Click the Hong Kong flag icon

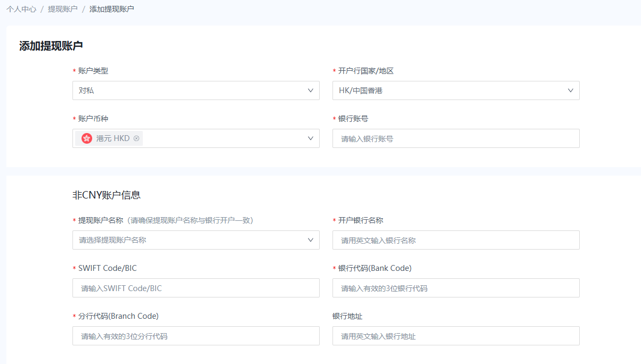(x=87, y=138)
